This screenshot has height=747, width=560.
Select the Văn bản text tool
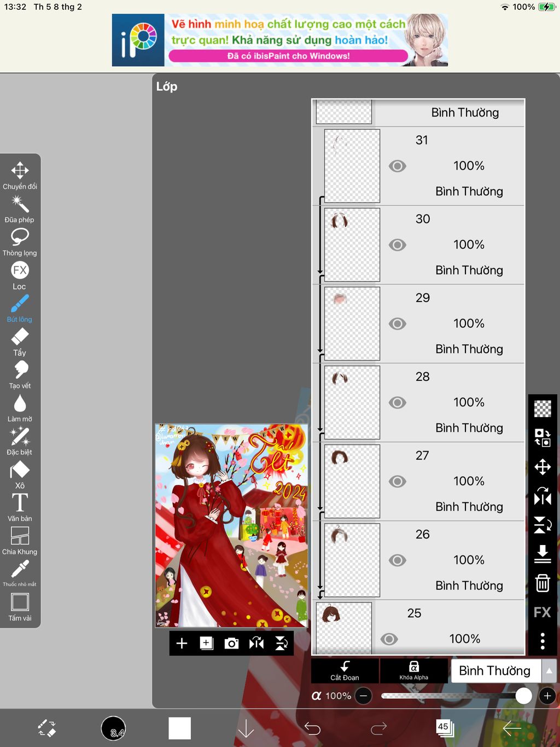[x=20, y=507]
